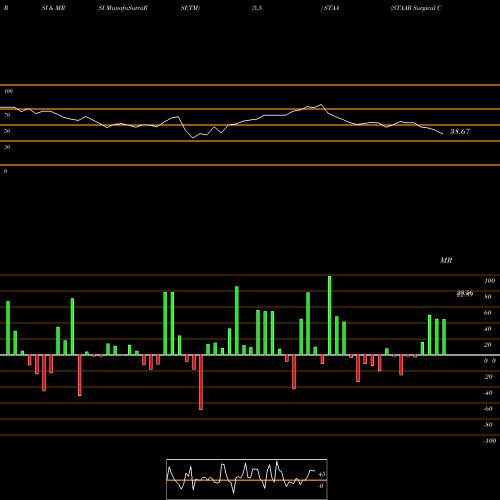Click the overlapping MR value near '22.89'
Viewport: 500px width, 500px height.
tap(465, 294)
